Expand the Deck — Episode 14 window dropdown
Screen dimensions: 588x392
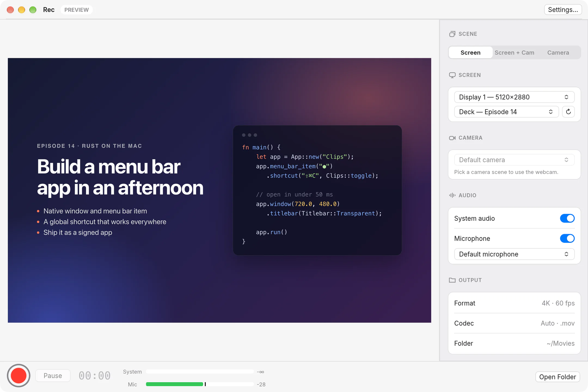[x=506, y=112]
